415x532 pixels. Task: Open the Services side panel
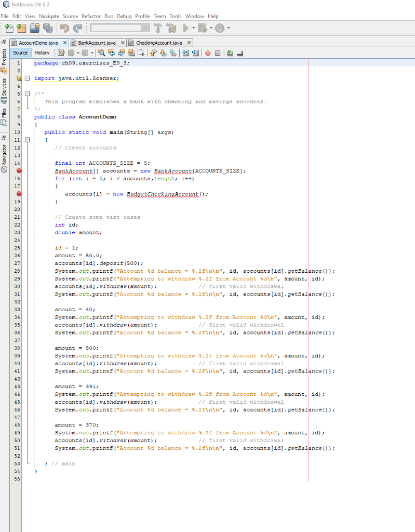4,90
